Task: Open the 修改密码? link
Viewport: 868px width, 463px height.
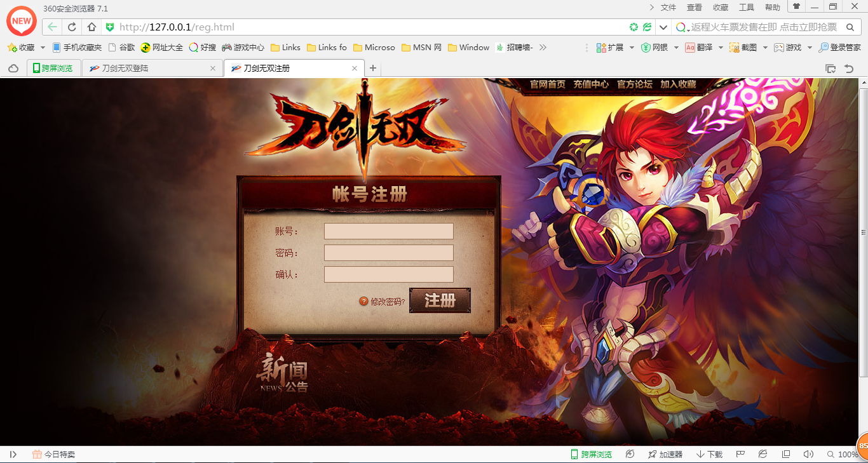Action: pyautogui.click(x=388, y=302)
